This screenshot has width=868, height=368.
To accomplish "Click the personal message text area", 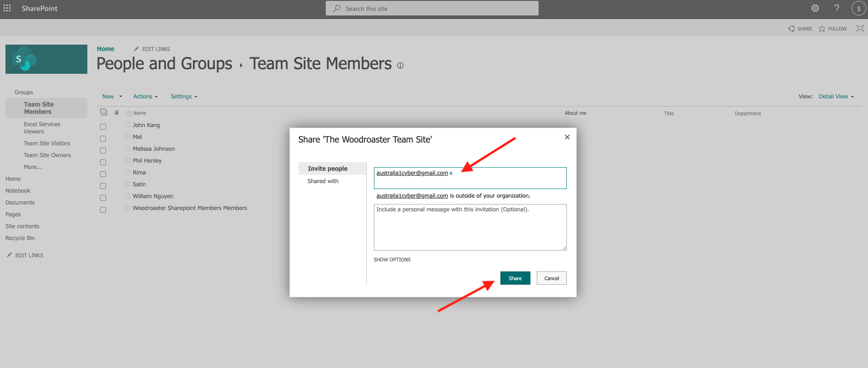I will pyautogui.click(x=470, y=227).
